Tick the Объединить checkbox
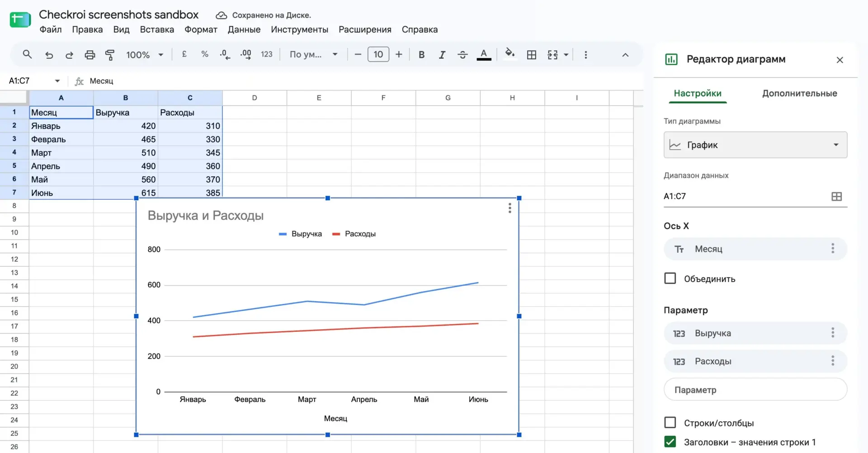The image size is (868, 453). [670, 278]
